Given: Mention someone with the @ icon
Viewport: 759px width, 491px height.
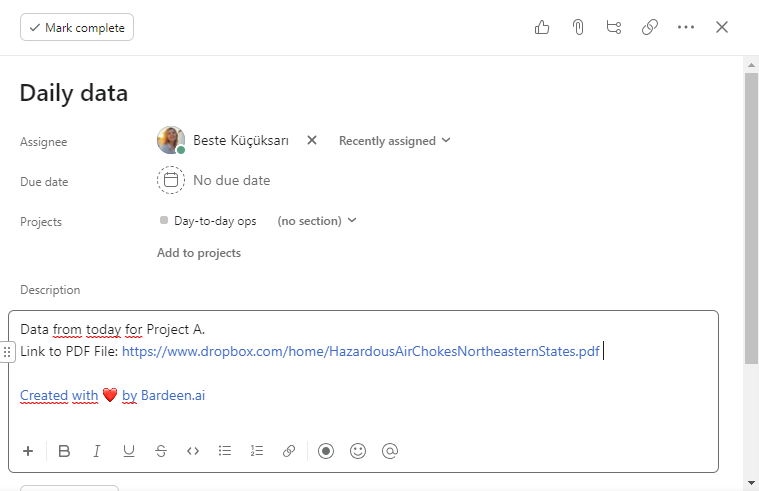Looking at the screenshot, I should point(390,451).
